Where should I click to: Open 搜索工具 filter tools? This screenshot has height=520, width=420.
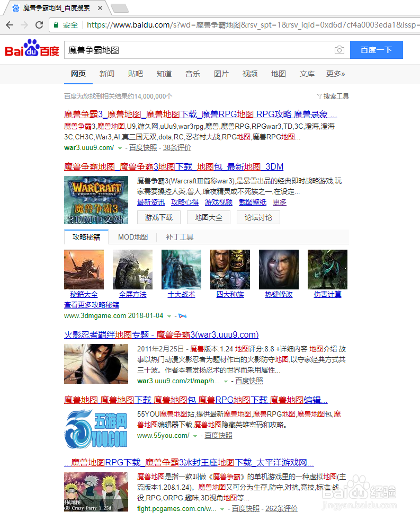pos(333,96)
